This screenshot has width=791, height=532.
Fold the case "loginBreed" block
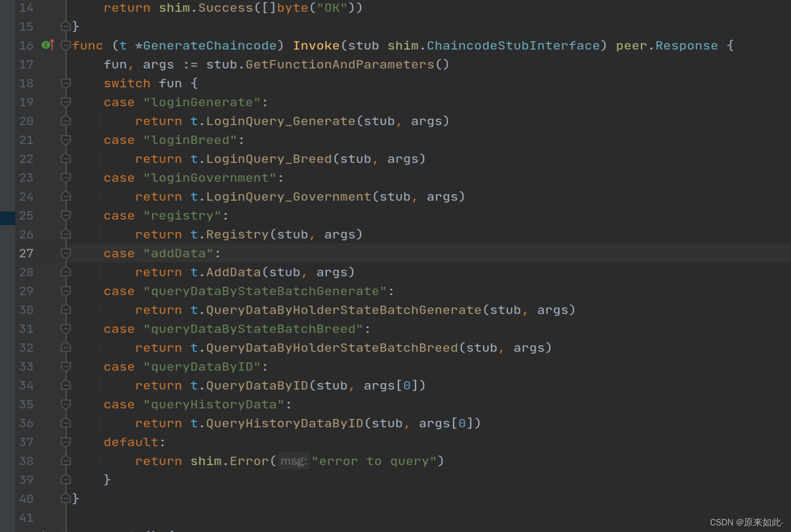pos(66,140)
